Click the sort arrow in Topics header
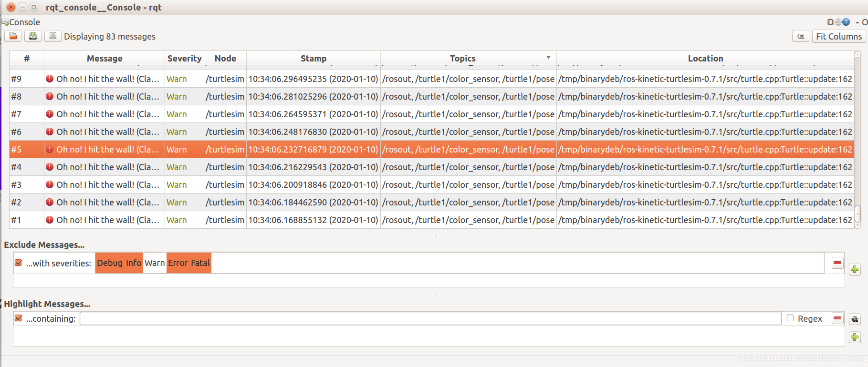868x367 pixels. pyautogui.click(x=548, y=57)
